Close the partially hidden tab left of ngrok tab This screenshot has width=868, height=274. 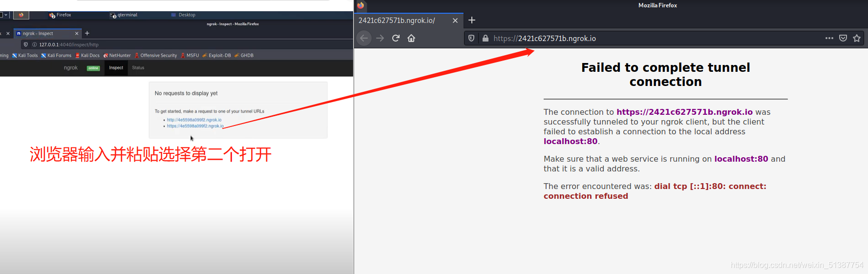coord(8,34)
